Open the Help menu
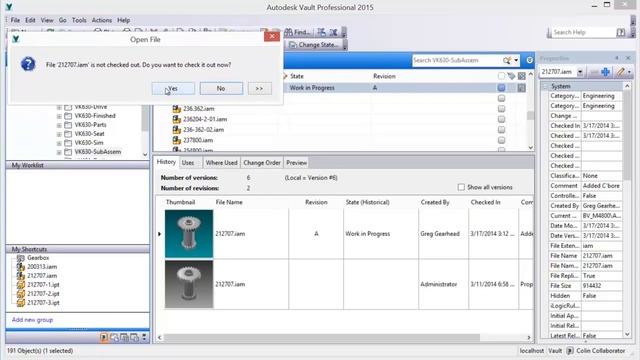Screen dimensions: 640x360 (x=124, y=20)
